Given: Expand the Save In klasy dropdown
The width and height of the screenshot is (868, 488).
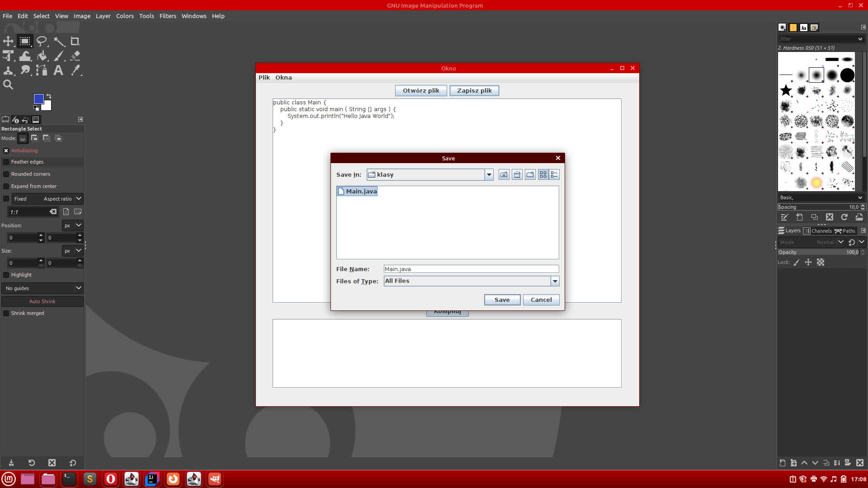Looking at the screenshot, I should 489,175.
